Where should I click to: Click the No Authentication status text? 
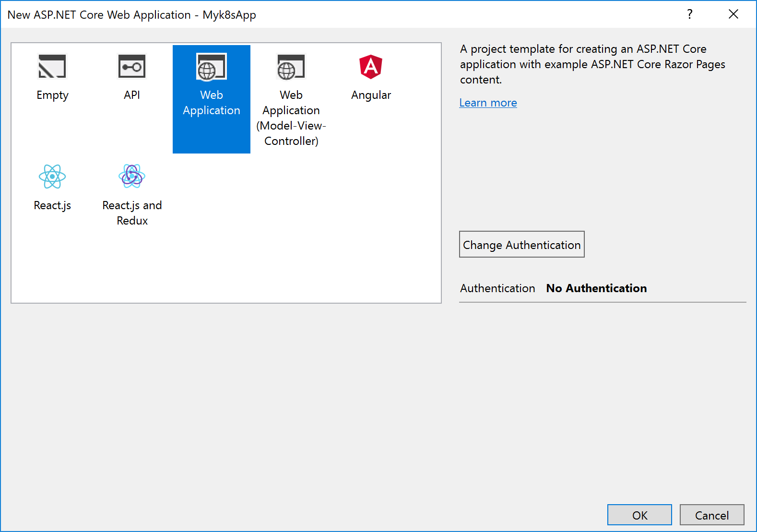pyautogui.click(x=596, y=288)
